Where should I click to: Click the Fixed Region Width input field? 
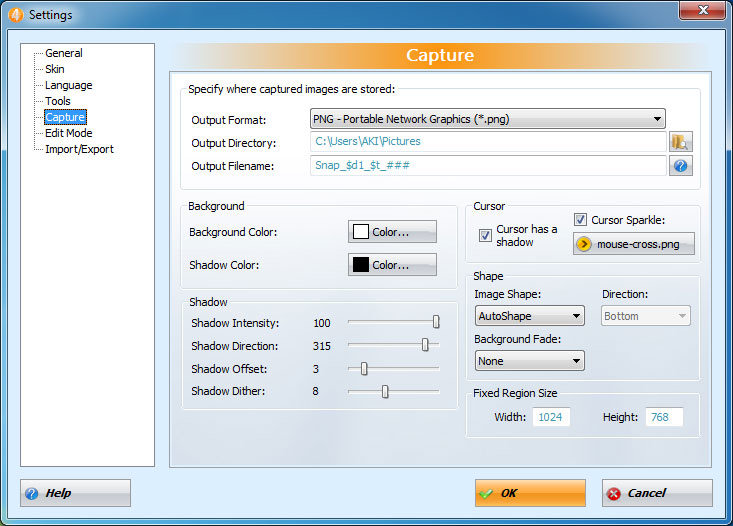tap(551, 417)
